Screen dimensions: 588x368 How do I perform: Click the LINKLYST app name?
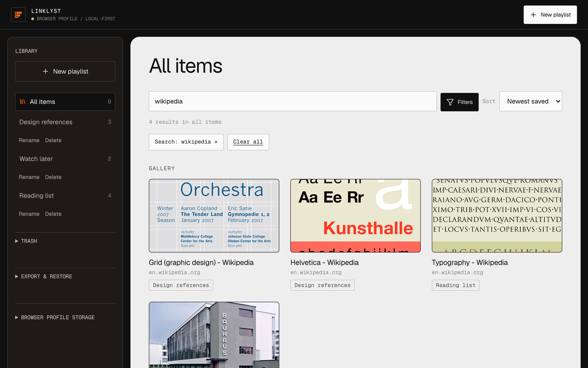point(46,11)
